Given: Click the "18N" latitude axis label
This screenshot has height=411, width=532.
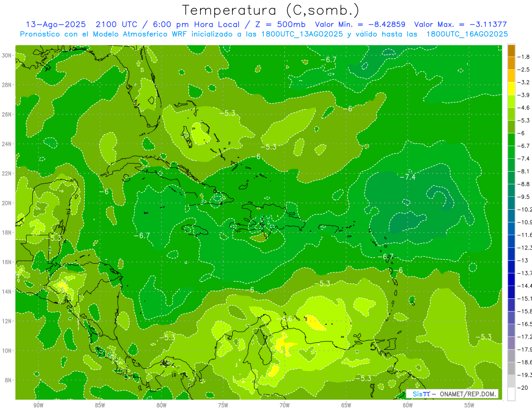Looking at the screenshot, I should tap(7, 232).
